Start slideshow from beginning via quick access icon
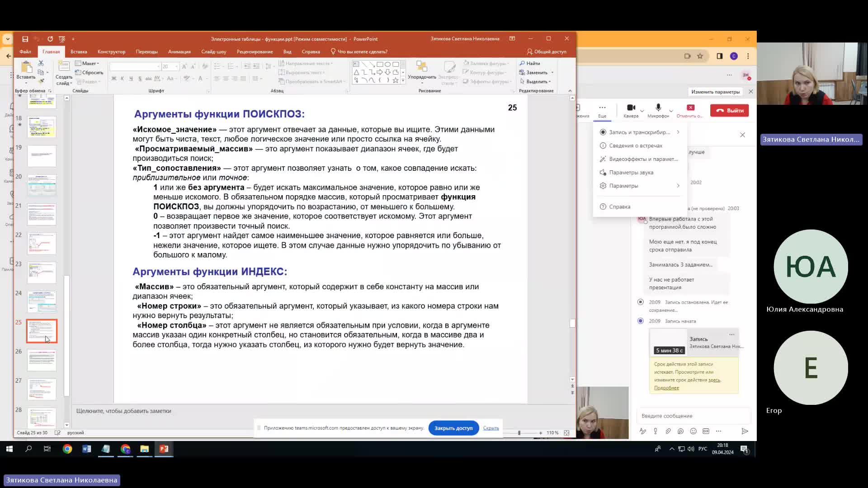868x488 pixels. click(62, 39)
